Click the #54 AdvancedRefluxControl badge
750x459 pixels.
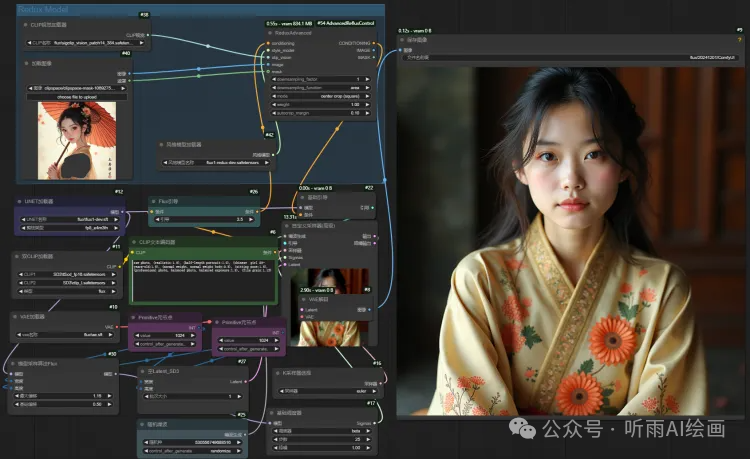345,23
